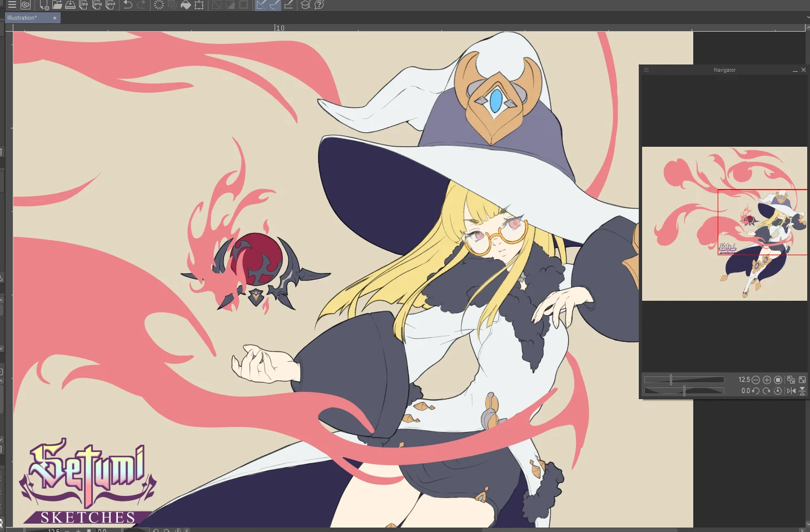Toggle snap to ruler in toolbar
Image resolution: width=810 pixels, height=532 pixels.
point(261,5)
